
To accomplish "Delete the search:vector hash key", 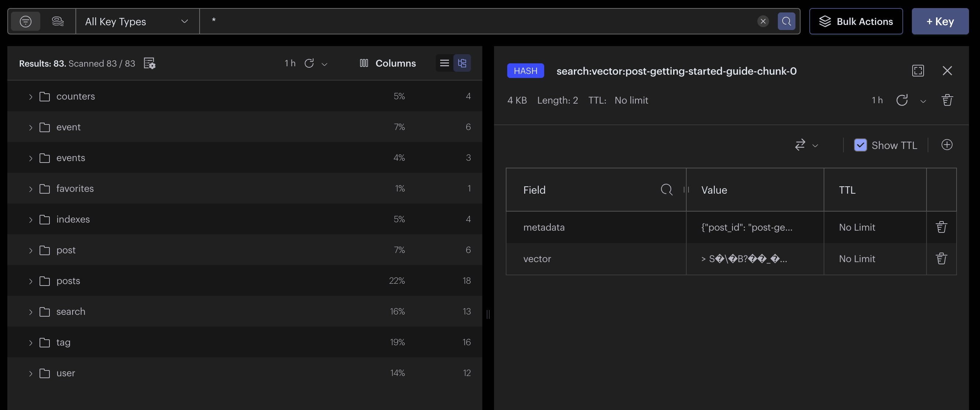I will tap(947, 100).
